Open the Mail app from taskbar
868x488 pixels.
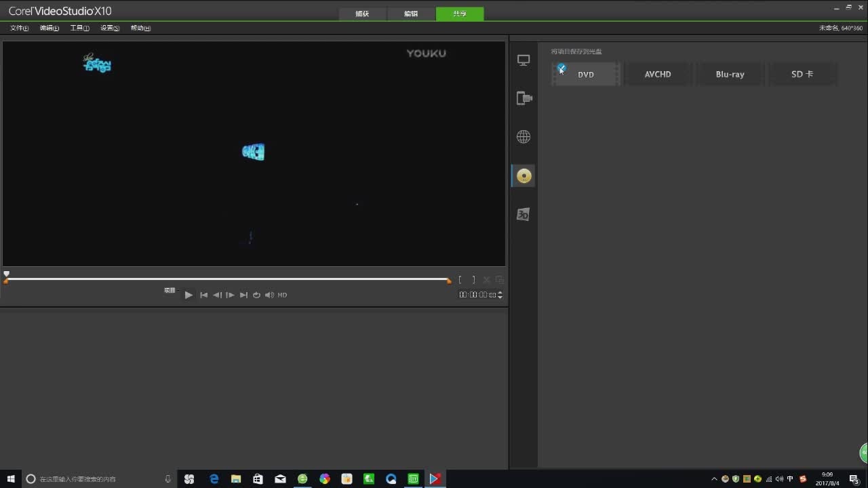[280, 479]
